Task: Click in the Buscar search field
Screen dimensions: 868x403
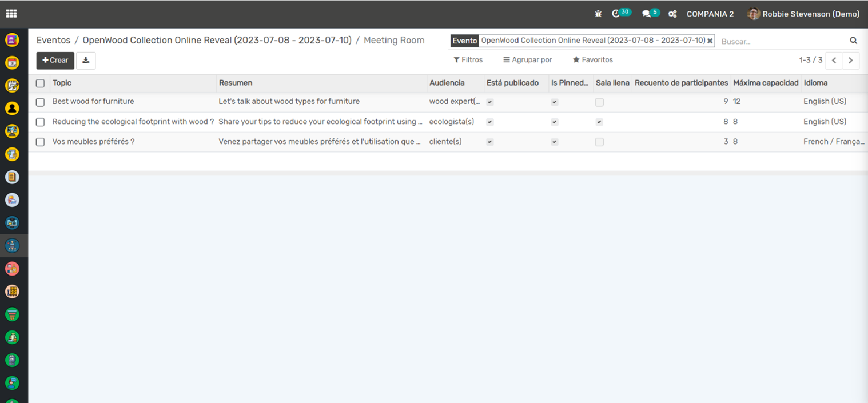Action: click(781, 41)
